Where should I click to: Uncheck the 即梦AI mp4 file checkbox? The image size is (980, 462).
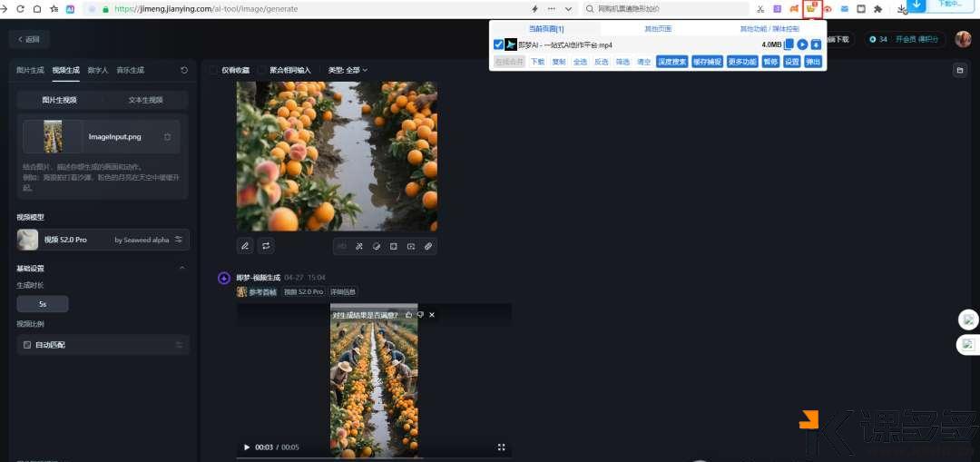click(498, 44)
